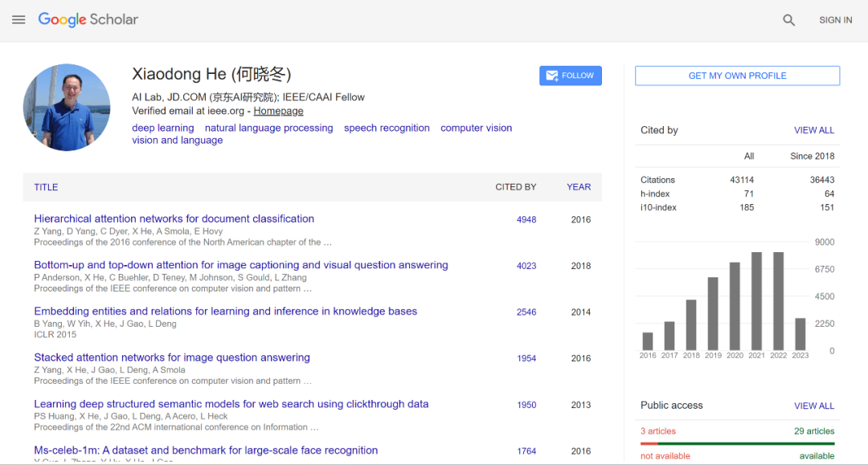The width and height of the screenshot is (868, 465).
Task: Select the deep learning interest tag
Action: [163, 128]
